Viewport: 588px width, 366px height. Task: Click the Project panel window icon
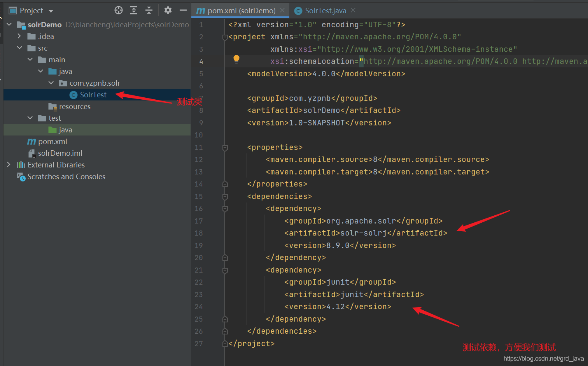[13, 11]
